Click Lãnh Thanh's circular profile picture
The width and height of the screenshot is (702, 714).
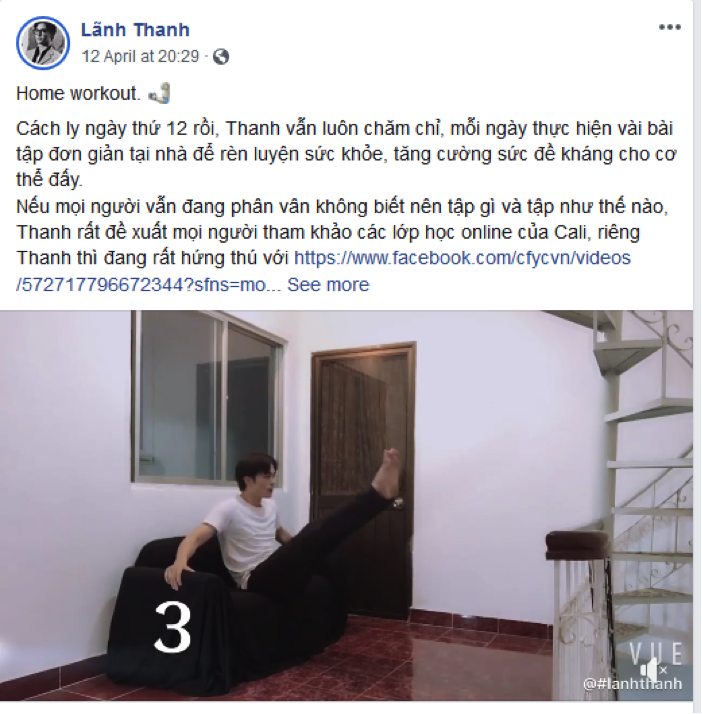pos(43,43)
